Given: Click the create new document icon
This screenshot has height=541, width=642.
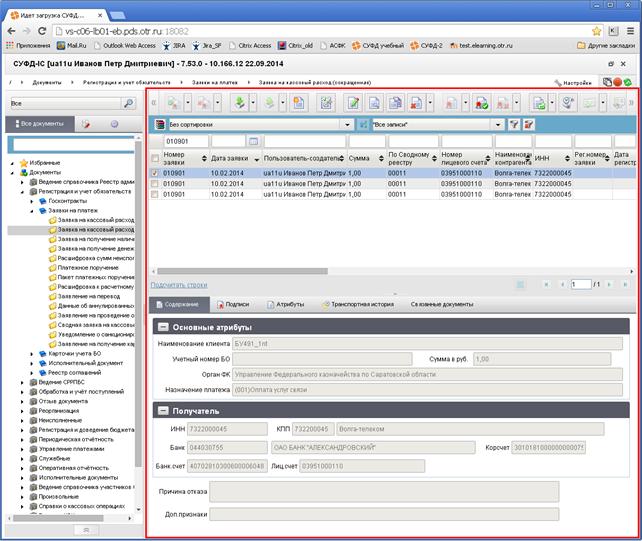Looking at the screenshot, I should (x=298, y=103).
